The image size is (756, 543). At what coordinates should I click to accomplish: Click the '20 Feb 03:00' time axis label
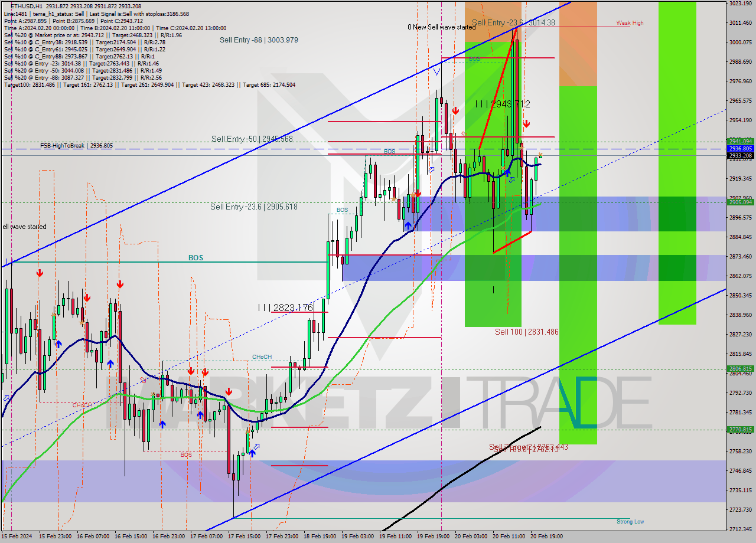tap(470, 537)
